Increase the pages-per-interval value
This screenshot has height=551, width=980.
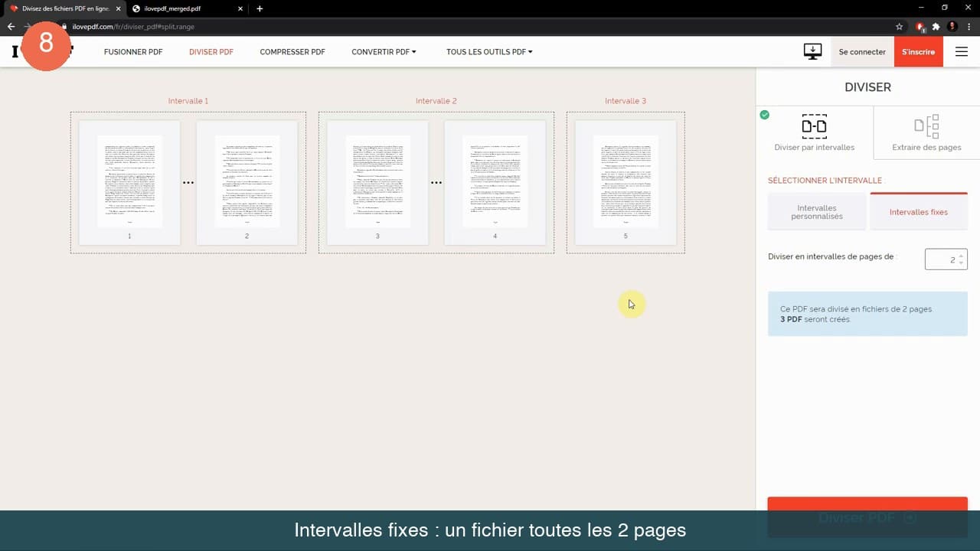pyautogui.click(x=962, y=256)
